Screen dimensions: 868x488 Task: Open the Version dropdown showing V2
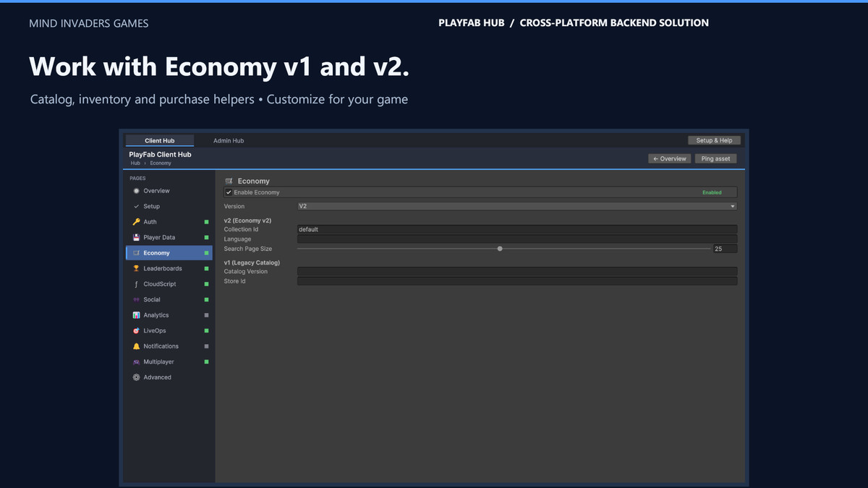pyautogui.click(x=517, y=206)
